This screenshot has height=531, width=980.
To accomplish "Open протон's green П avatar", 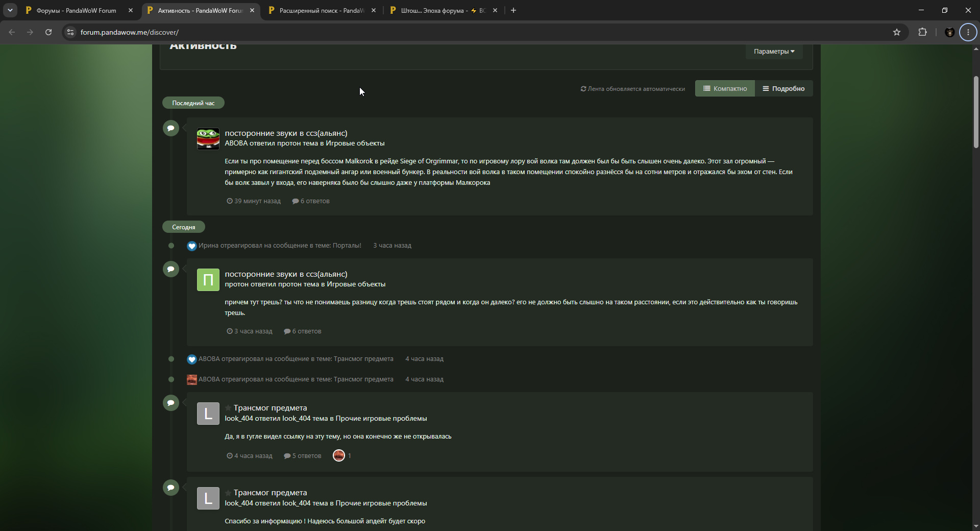I will click(208, 280).
